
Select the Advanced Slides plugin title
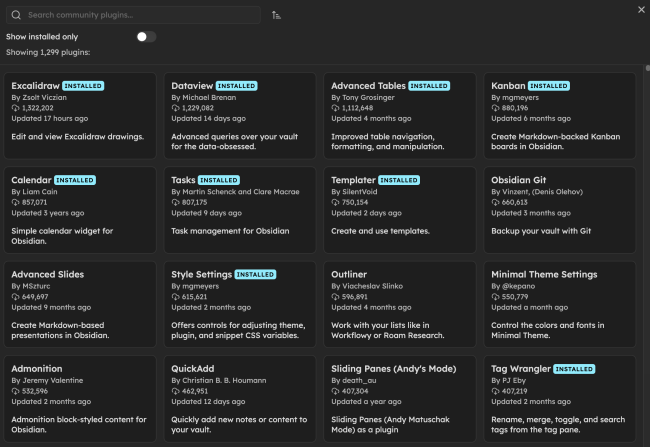click(x=48, y=275)
